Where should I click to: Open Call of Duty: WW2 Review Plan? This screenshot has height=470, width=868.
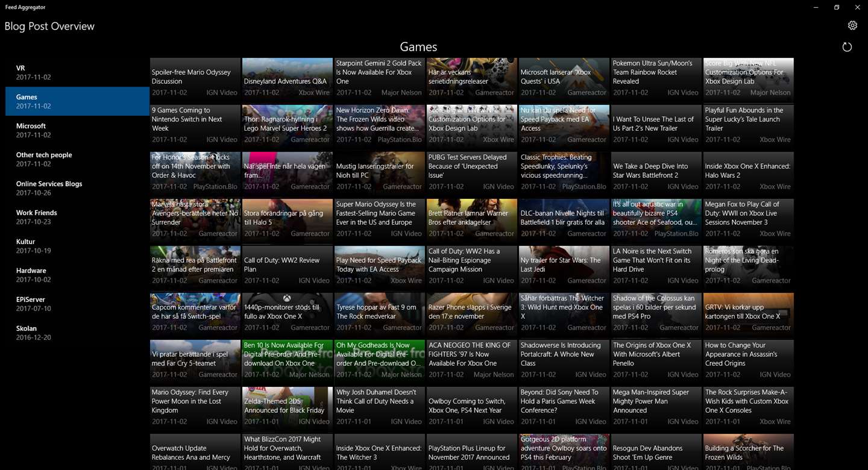pyautogui.click(x=288, y=268)
